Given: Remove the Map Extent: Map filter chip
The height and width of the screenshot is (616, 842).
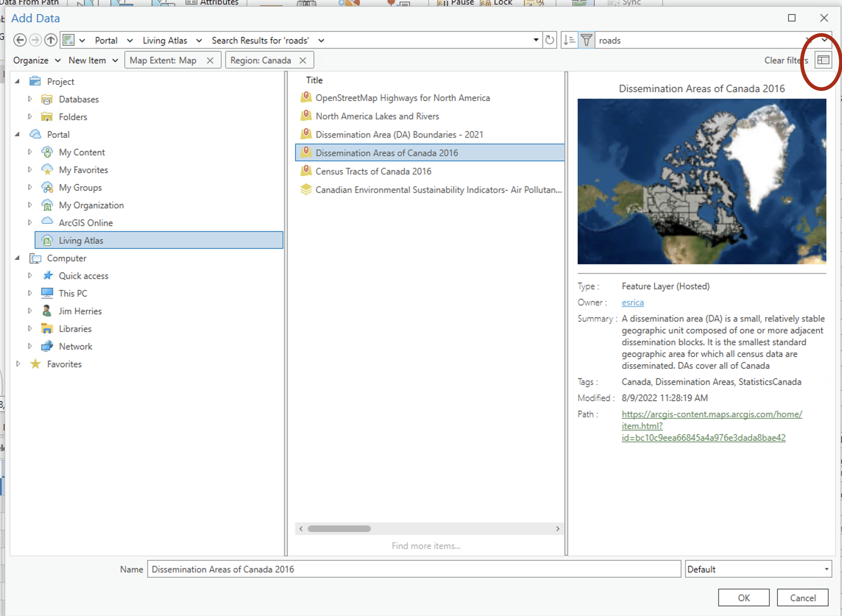Looking at the screenshot, I should point(211,60).
